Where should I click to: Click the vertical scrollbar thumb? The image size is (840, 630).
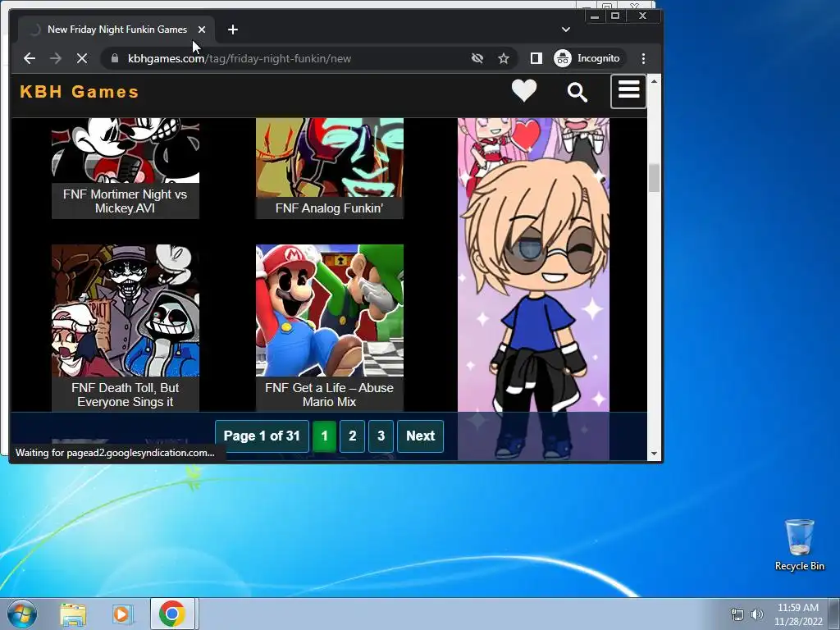tap(654, 178)
